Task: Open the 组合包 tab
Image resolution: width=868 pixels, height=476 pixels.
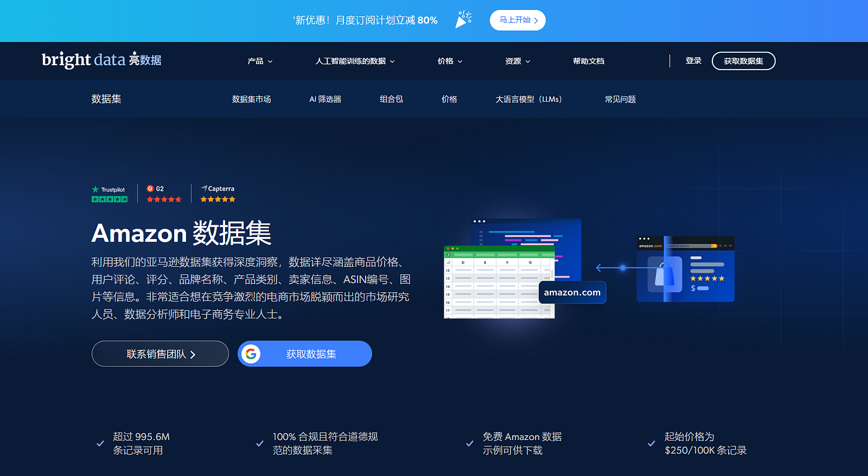Action: pos(391,99)
